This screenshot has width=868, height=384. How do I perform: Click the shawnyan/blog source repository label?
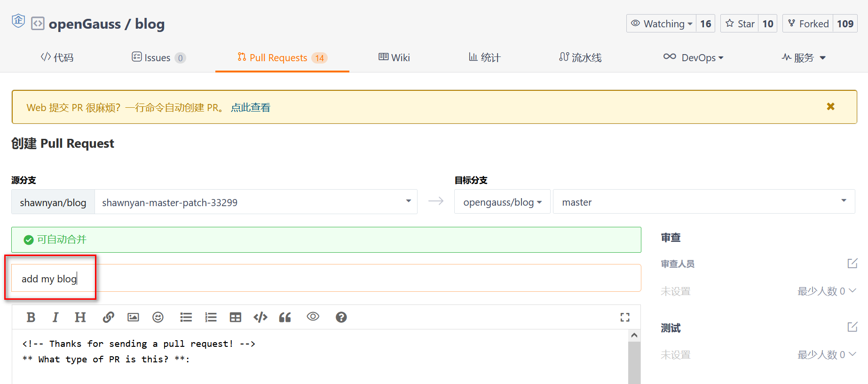click(53, 202)
